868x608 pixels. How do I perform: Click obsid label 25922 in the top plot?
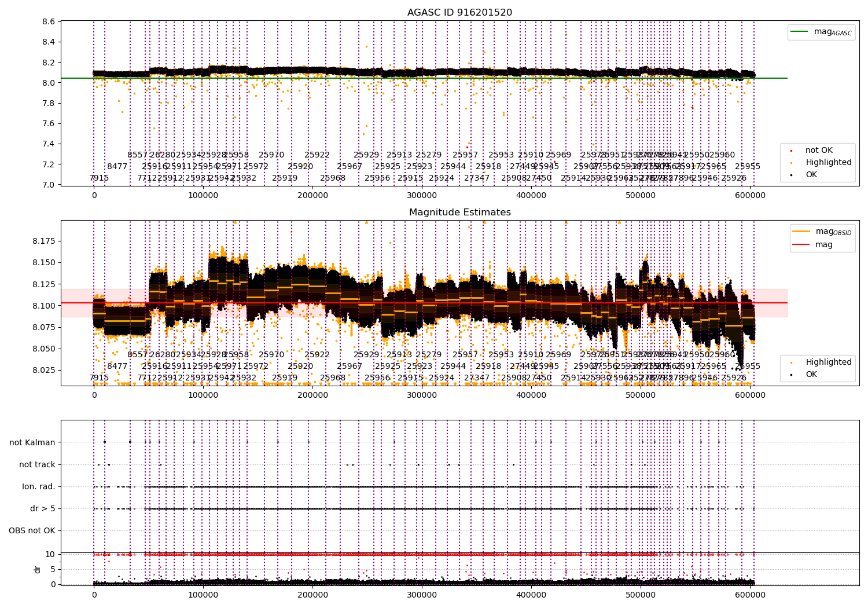click(x=317, y=155)
